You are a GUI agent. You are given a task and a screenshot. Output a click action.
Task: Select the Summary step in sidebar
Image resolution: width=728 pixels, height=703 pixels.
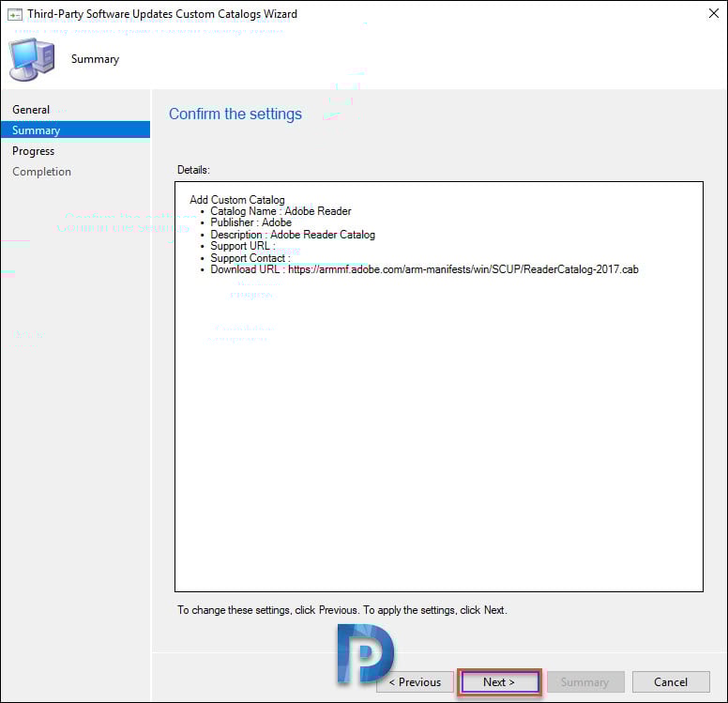pos(75,130)
